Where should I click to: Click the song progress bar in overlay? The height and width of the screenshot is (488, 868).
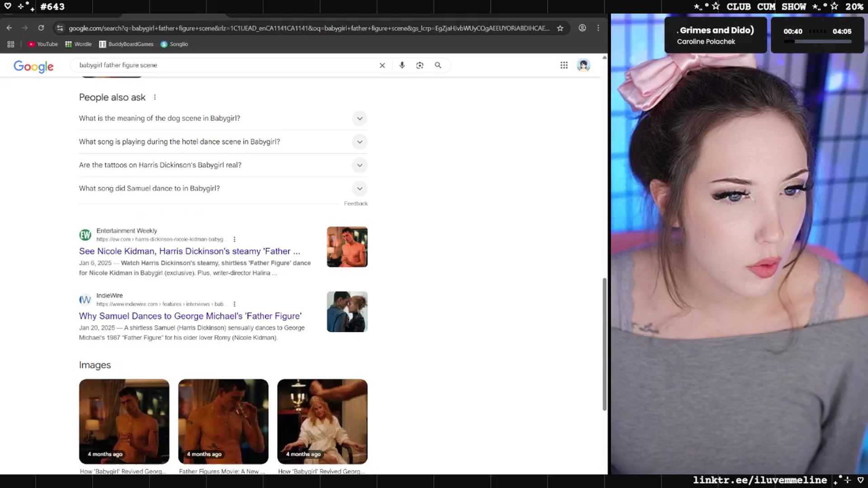click(817, 42)
